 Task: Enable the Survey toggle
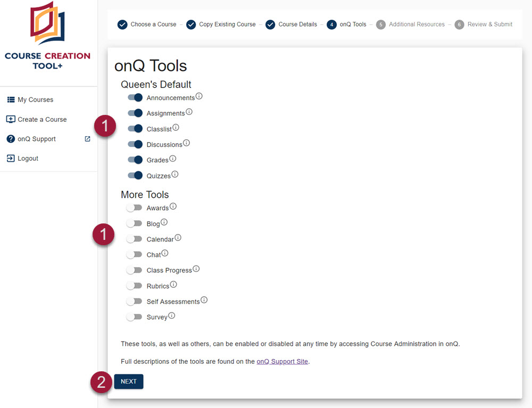pos(134,317)
